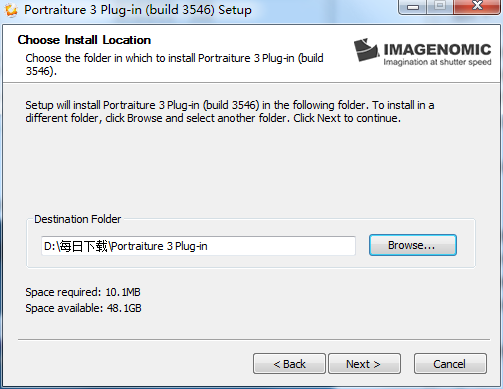Screen dimensions: 503x389
Task: Go back with the < Back button
Action: tap(289, 364)
